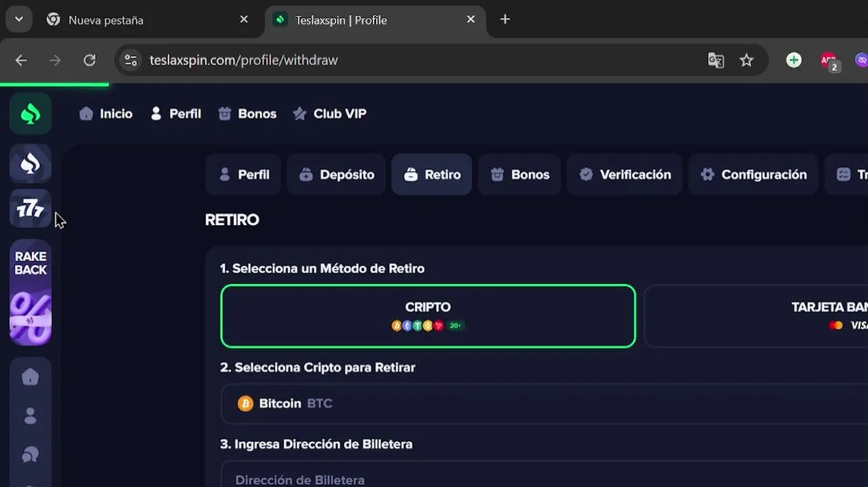Open the 777 slots sidebar icon

click(x=30, y=209)
